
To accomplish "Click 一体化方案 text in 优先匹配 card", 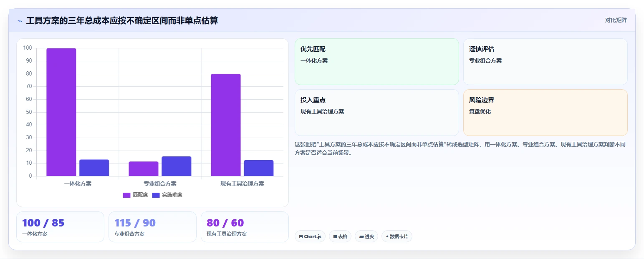I will coord(314,60).
